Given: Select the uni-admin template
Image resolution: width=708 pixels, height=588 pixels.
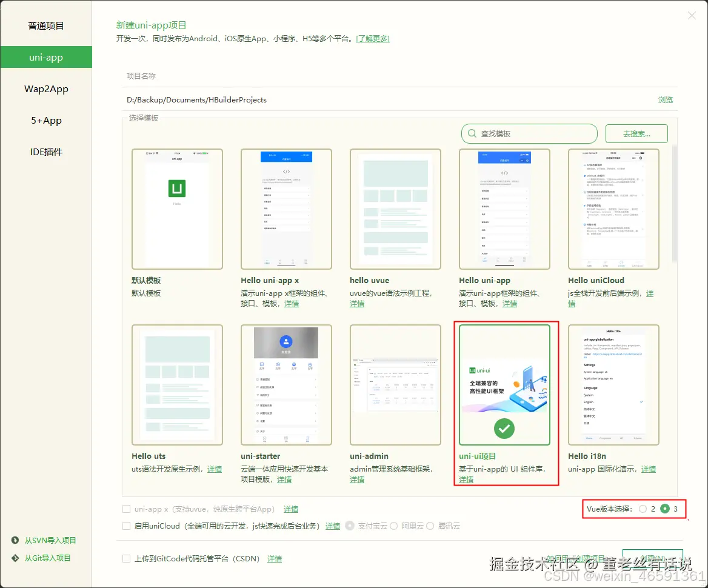Looking at the screenshot, I should pyautogui.click(x=395, y=384).
